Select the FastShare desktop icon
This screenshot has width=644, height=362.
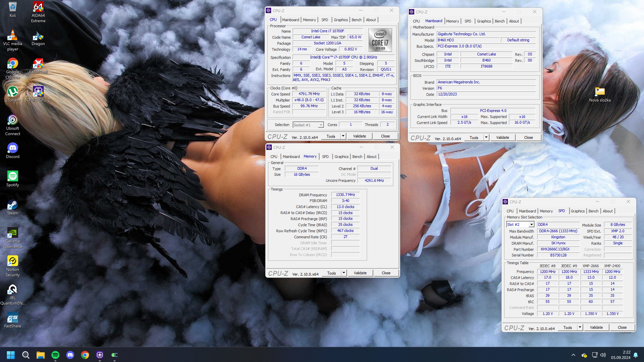(x=12, y=320)
